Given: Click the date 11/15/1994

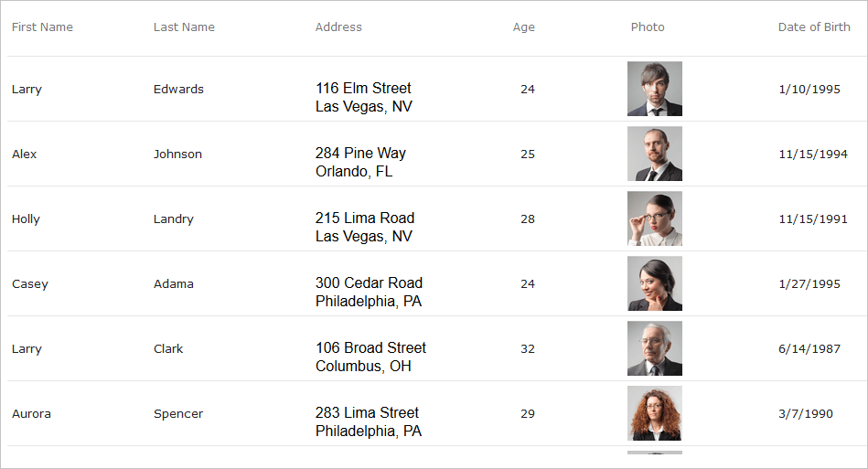Looking at the screenshot, I should click(812, 155).
